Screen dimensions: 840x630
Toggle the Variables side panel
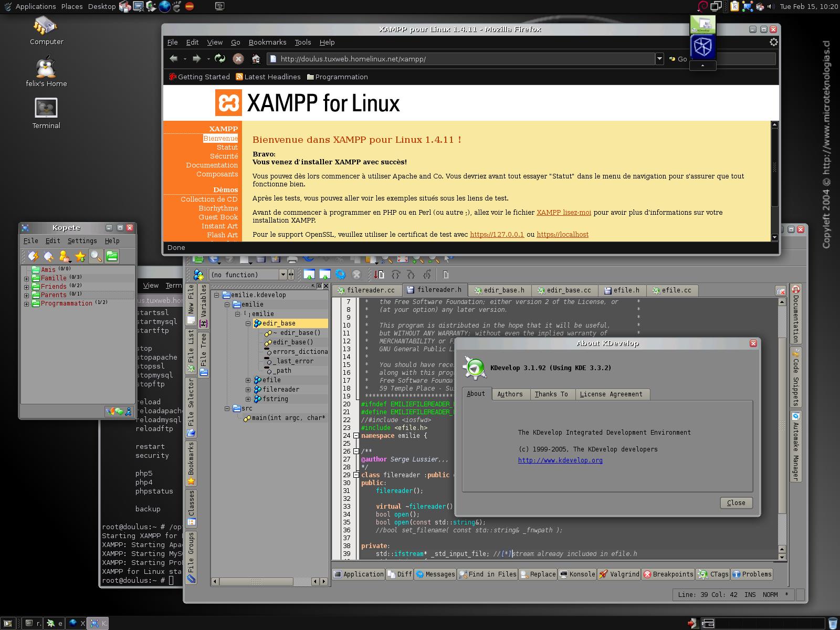pyautogui.click(x=204, y=307)
